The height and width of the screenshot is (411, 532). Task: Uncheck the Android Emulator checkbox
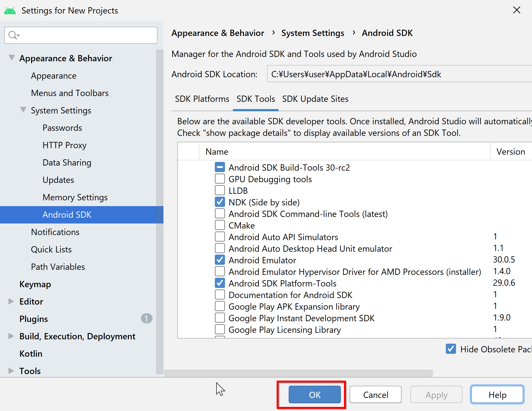(220, 260)
